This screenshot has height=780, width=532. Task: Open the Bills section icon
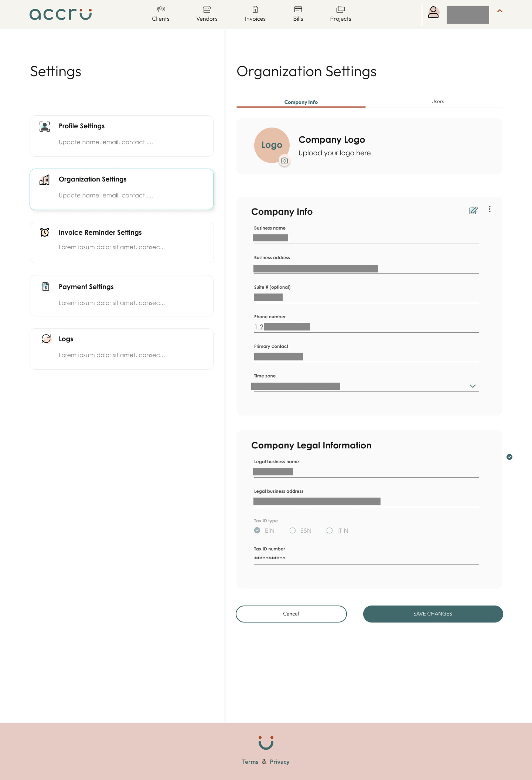pos(298,10)
